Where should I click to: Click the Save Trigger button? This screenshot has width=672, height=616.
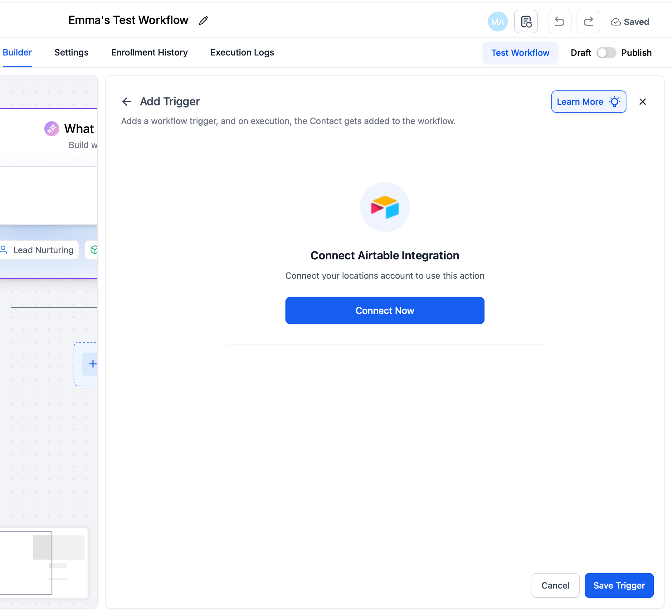(619, 585)
